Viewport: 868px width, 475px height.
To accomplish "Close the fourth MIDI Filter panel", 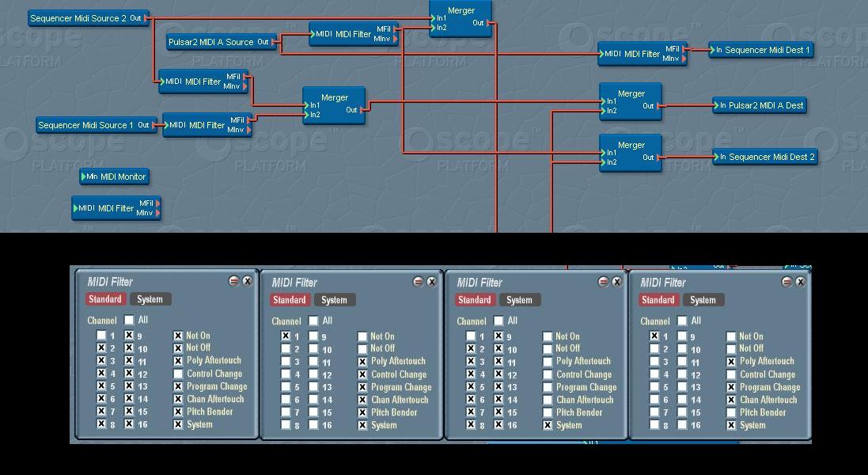I will (x=800, y=282).
